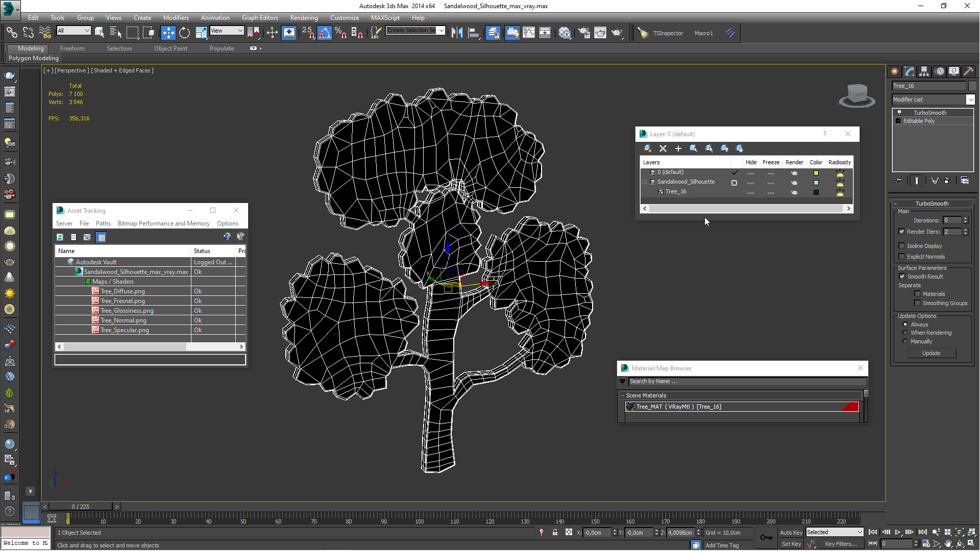Go to the end frame of animation
Image resolution: width=980 pixels, height=551 pixels.
click(922, 532)
